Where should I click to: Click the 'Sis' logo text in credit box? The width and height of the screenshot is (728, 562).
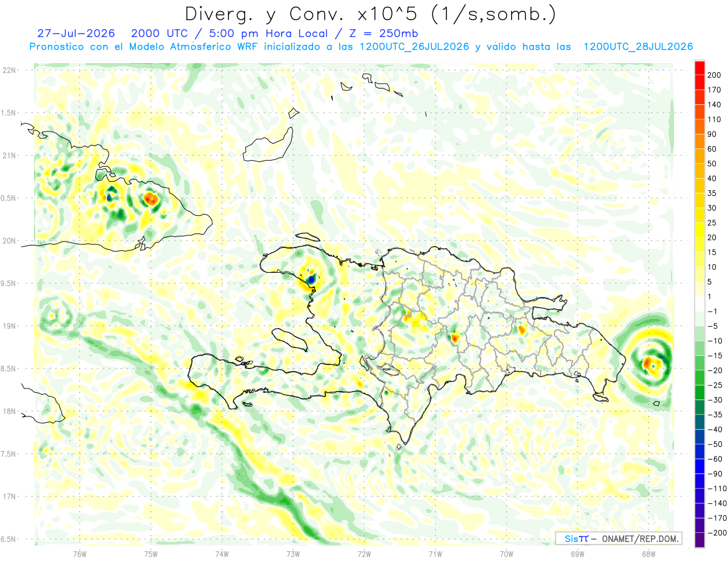(570, 538)
